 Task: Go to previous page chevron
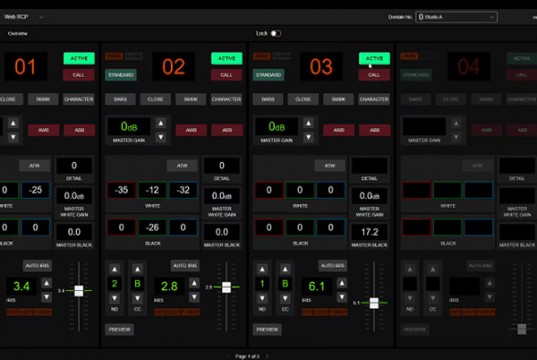227,356
